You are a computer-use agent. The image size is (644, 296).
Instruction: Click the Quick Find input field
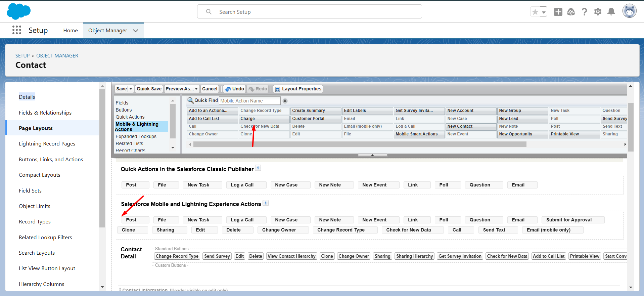(x=250, y=101)
